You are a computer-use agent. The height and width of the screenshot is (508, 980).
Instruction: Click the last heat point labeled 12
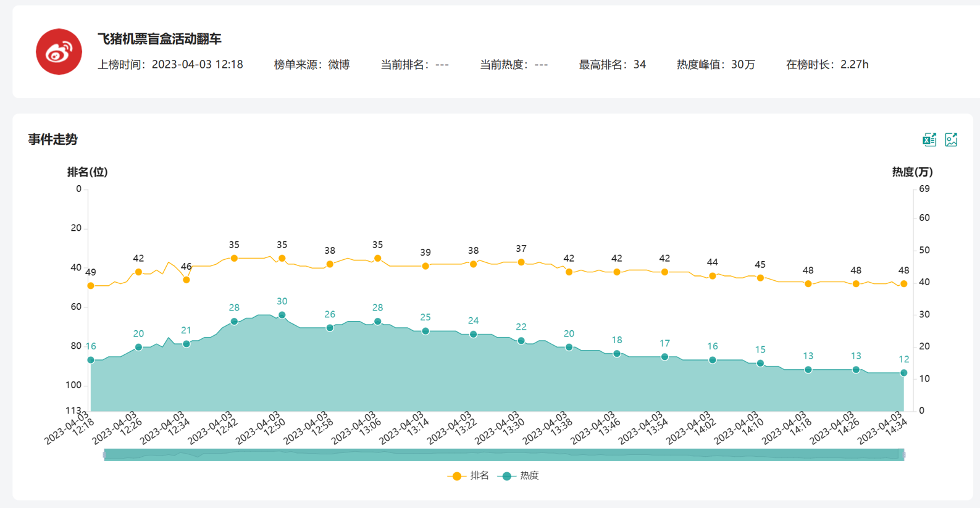pos(904,373)
